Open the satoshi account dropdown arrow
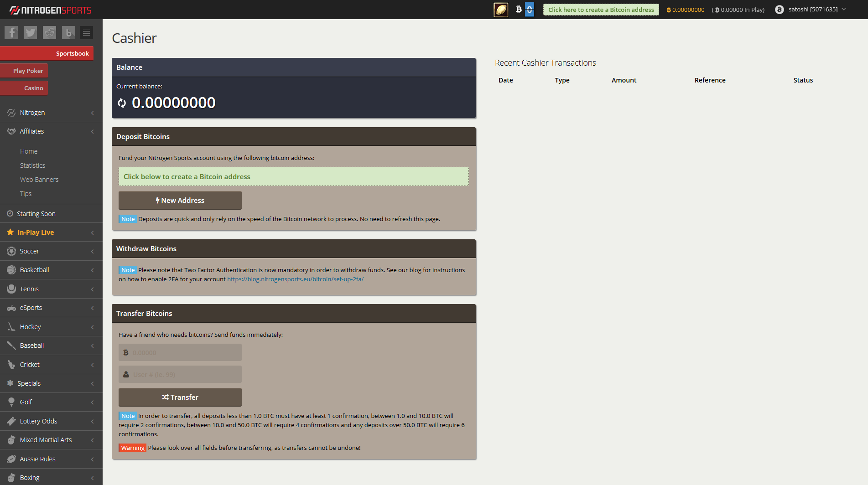This screenshot has height=485, width=868. click(844, 9)
